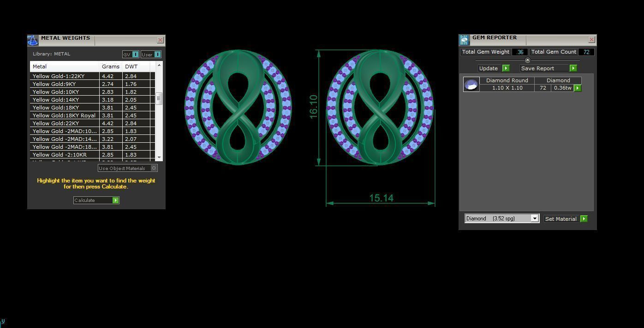Select the Yellow Gold:18KY Royal row
The image size is (644, 328).
[92, 115]
